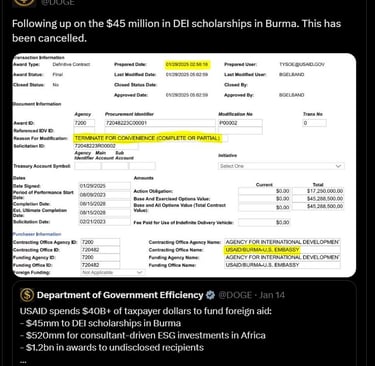The height and width of the screenshot is (366, 375).
Task: Click the Funding Office Name field
Action: pyautogui.click(x=282, y=265)
